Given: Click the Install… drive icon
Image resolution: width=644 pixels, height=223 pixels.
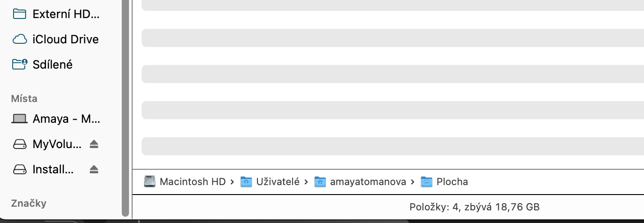Looking at the screenshot, I should 19,170.
